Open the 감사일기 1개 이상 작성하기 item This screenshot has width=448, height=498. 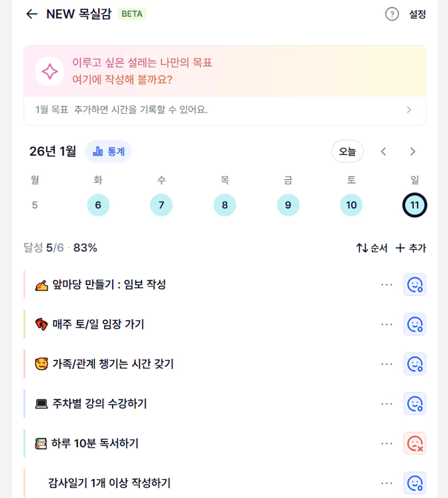[109, 483]
